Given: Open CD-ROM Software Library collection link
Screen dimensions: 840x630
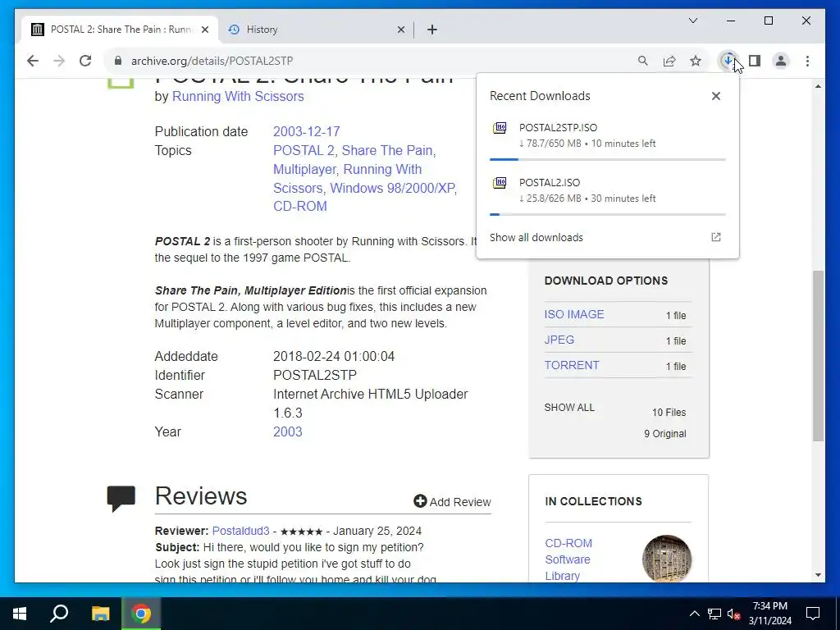Looking at the screenshot, I should coord(568,559).
